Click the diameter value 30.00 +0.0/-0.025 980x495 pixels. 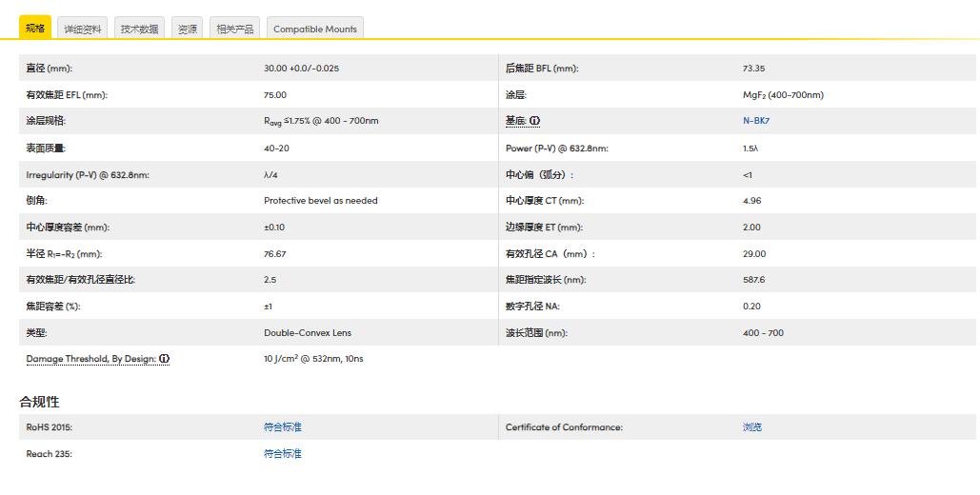pyautogui.click(x=301, y=69)
